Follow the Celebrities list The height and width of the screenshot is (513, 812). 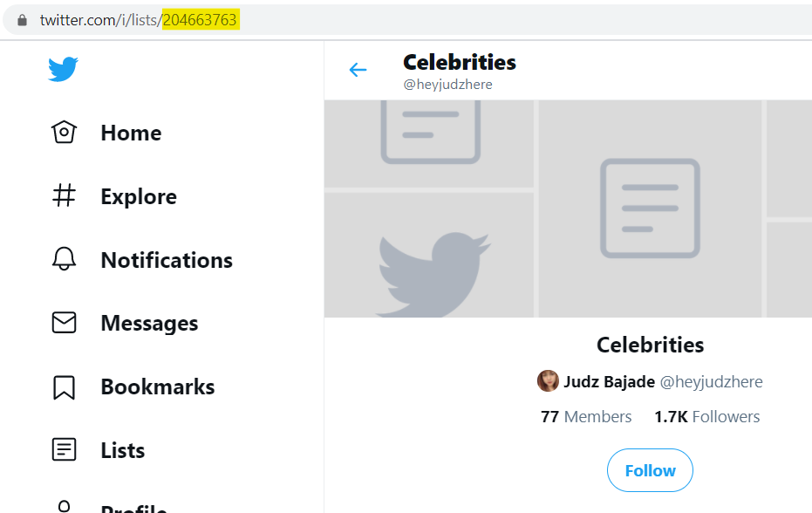650,470
